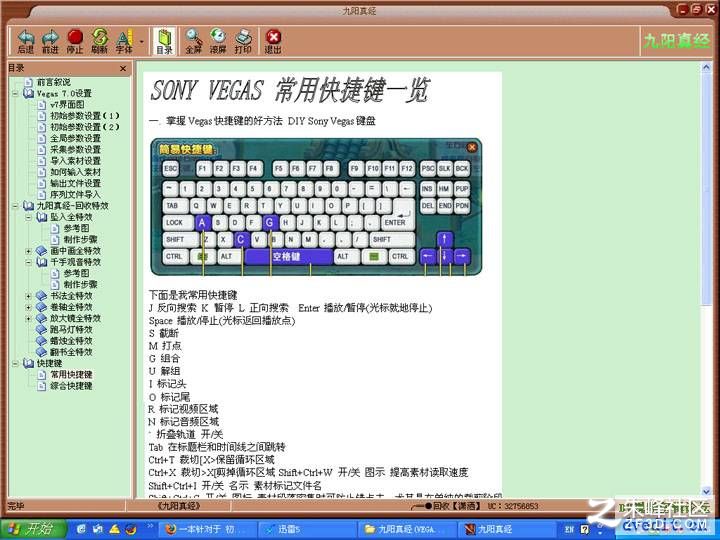Click the question-mark help icon in the tray
The height and width of the screenshot is (540, 720).
point(585,529)
